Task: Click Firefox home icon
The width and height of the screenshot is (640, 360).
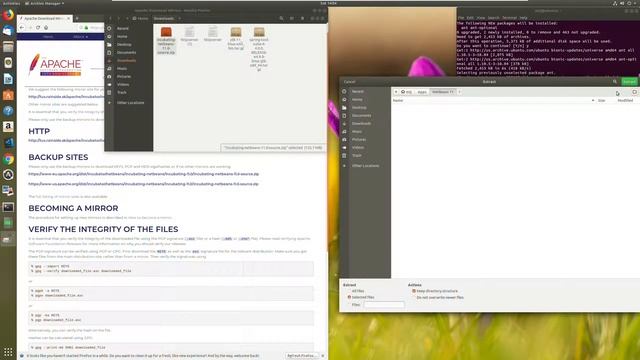Action: pyautogui.click(x=46, y=27)
